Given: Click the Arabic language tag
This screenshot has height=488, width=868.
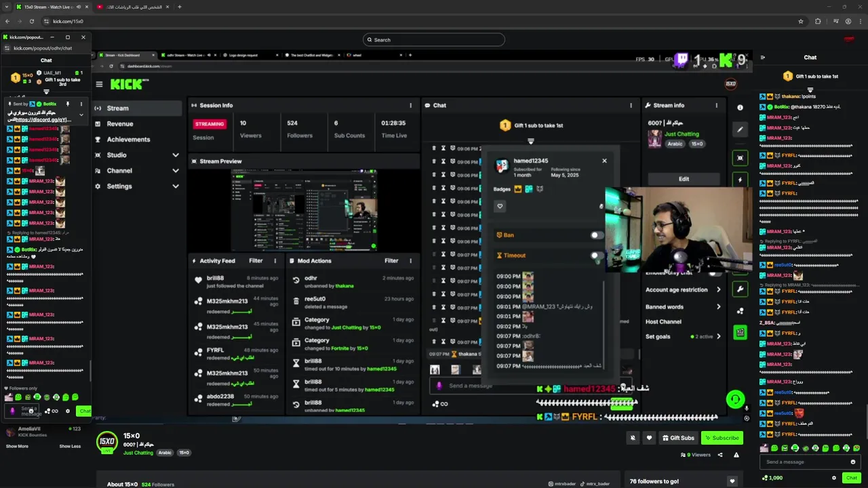Looking at the screenshot, I should 165,453.
